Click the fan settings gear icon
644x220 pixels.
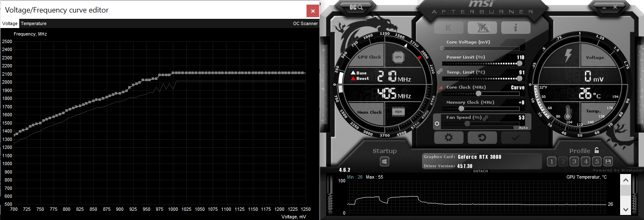point(437,124)
